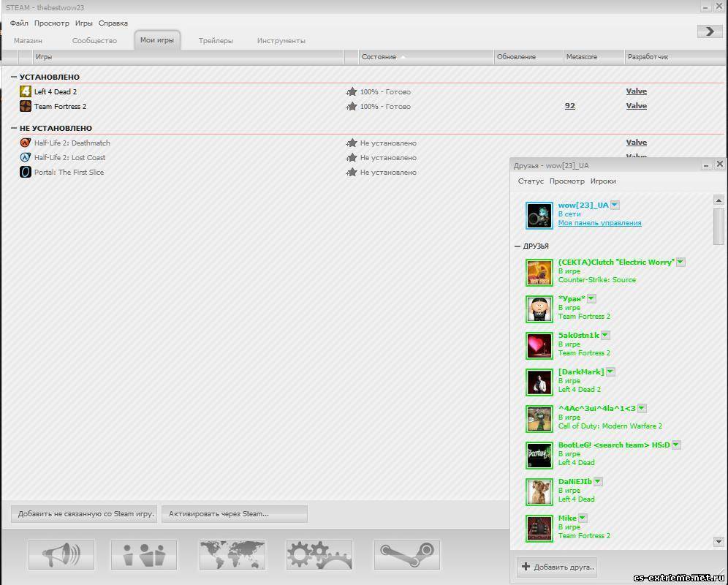Click Активировать через Steam button
The width and height of the screenshot is (728, 585).
(x=235, y=514)
